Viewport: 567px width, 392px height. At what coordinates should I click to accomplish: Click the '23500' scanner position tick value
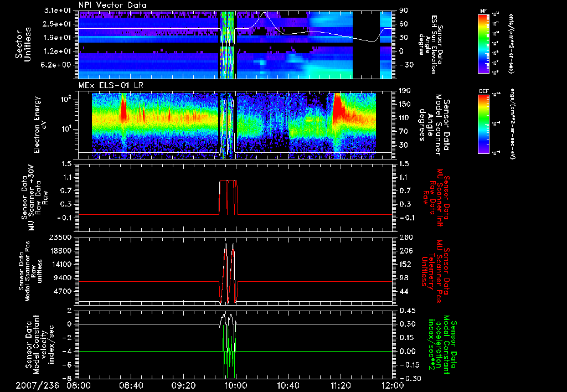point(60,238)
